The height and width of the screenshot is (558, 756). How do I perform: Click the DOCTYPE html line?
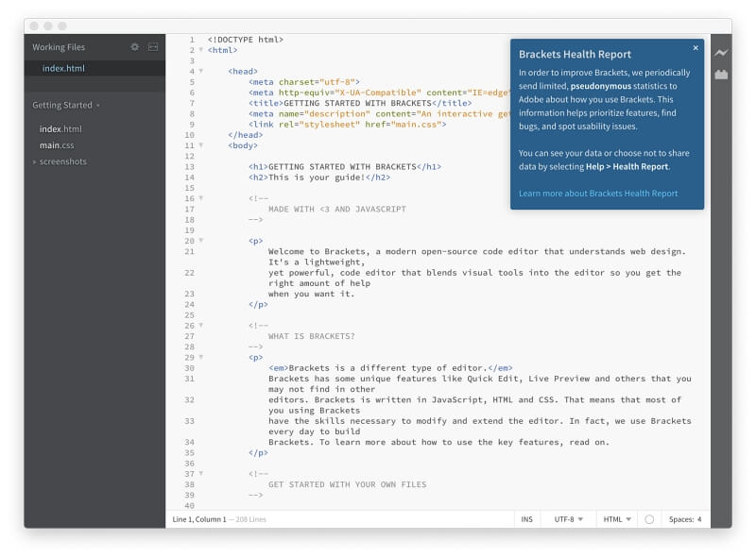(x=246, y=40)
